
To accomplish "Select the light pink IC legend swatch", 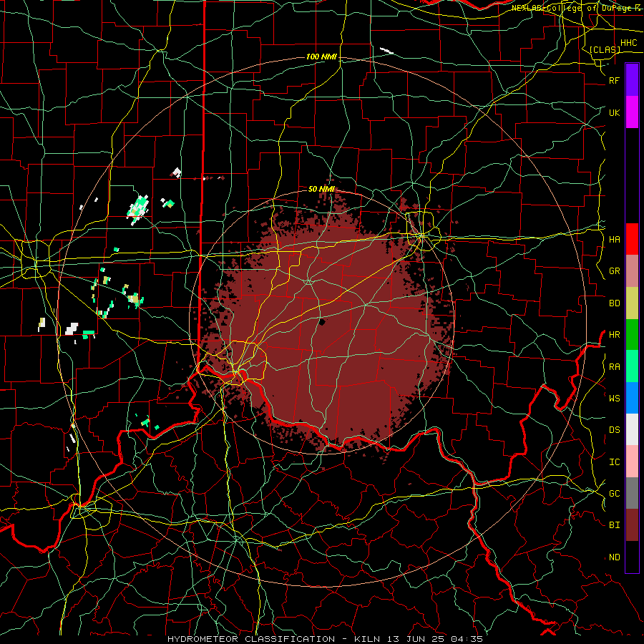I will pyautogui.click(x=632, y=462).
